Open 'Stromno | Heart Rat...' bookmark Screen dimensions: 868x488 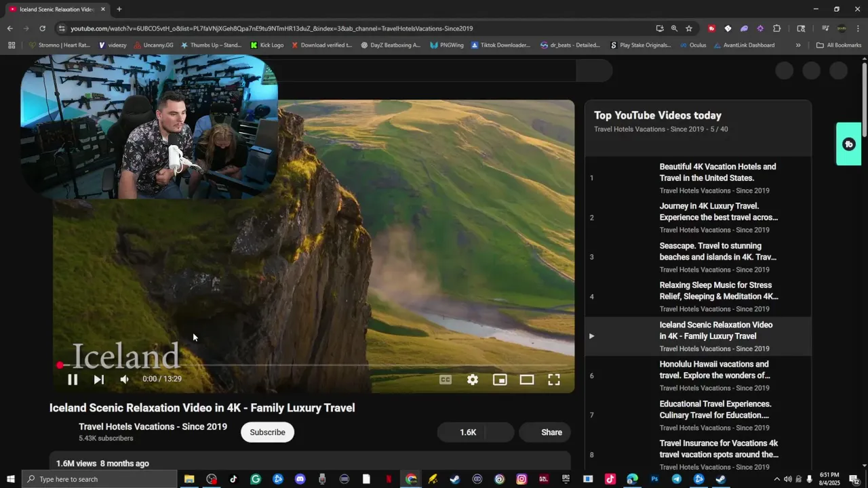[60, 45]
